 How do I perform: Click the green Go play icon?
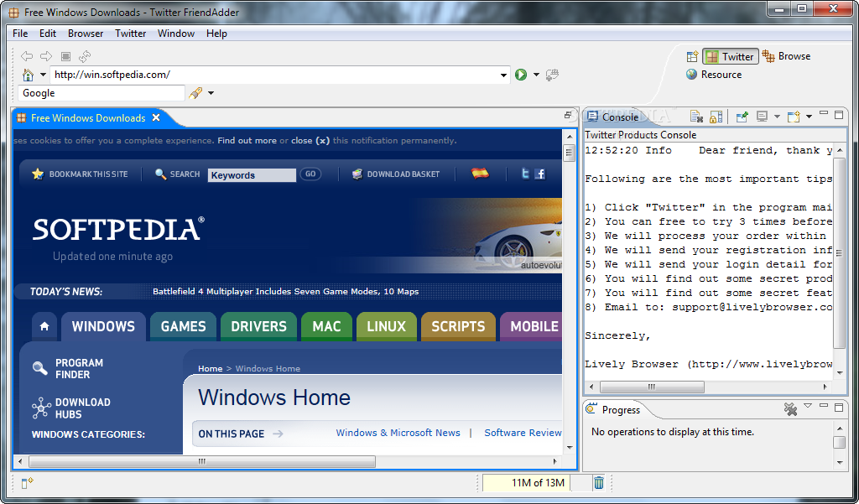[x=521, y=75]
